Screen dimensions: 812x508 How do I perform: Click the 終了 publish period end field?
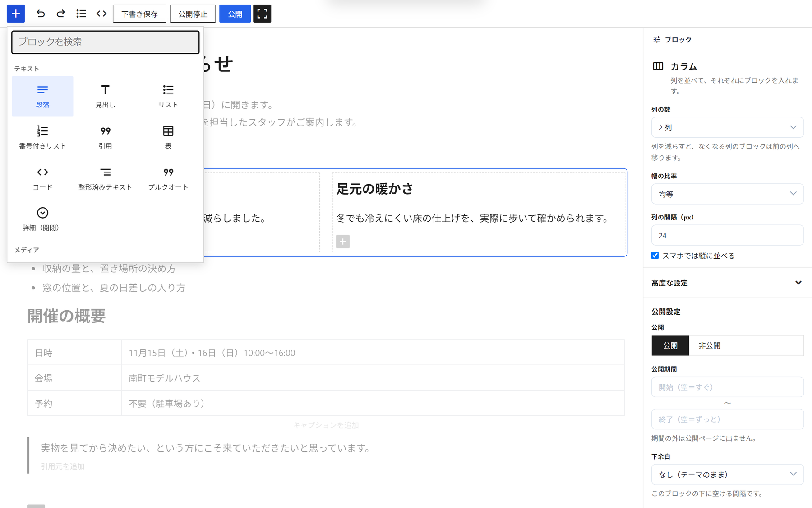point(727,419)
